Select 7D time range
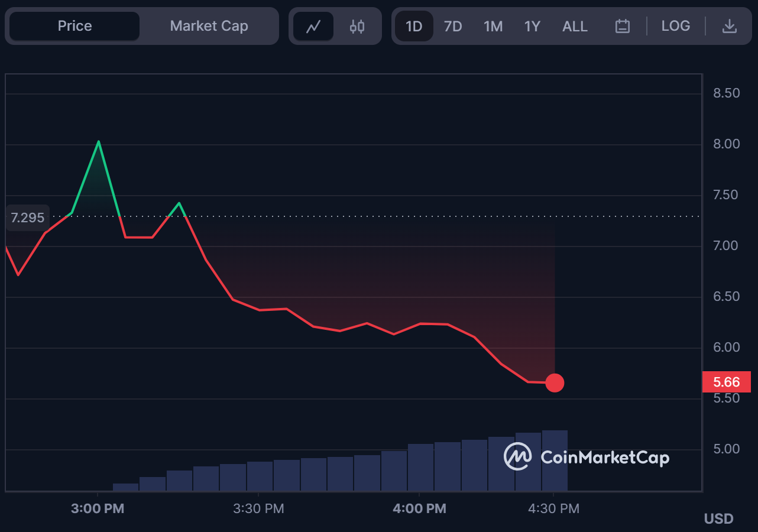Screen dimensions: 758x532 (453, 26)
